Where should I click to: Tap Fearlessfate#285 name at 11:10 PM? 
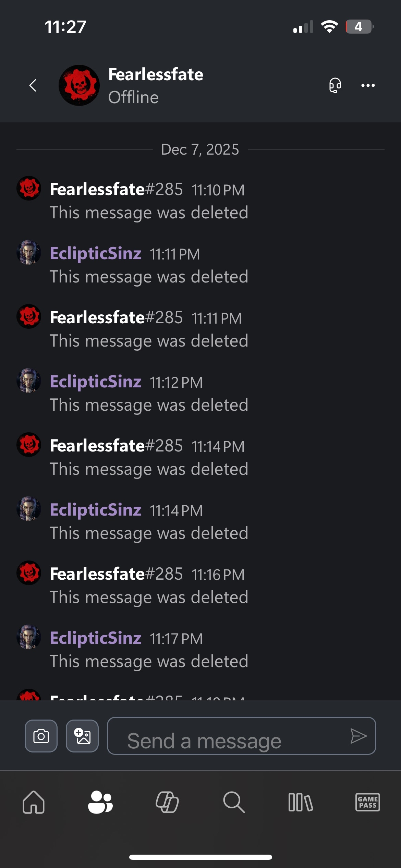[116, 189]
